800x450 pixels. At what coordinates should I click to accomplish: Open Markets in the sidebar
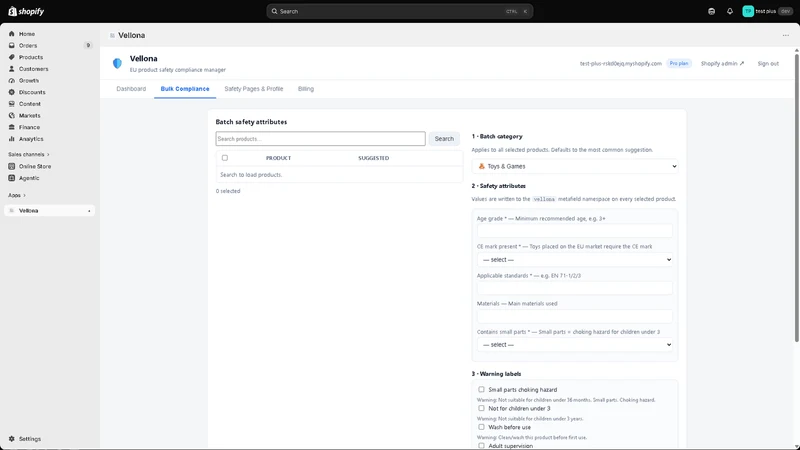point(29,116)
